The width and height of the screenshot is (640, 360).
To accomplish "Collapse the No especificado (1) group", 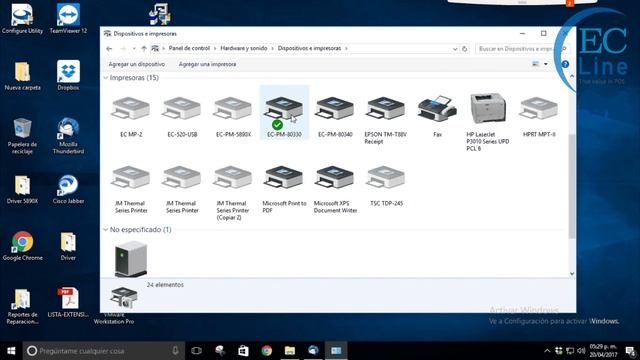I will pos(106,230).
